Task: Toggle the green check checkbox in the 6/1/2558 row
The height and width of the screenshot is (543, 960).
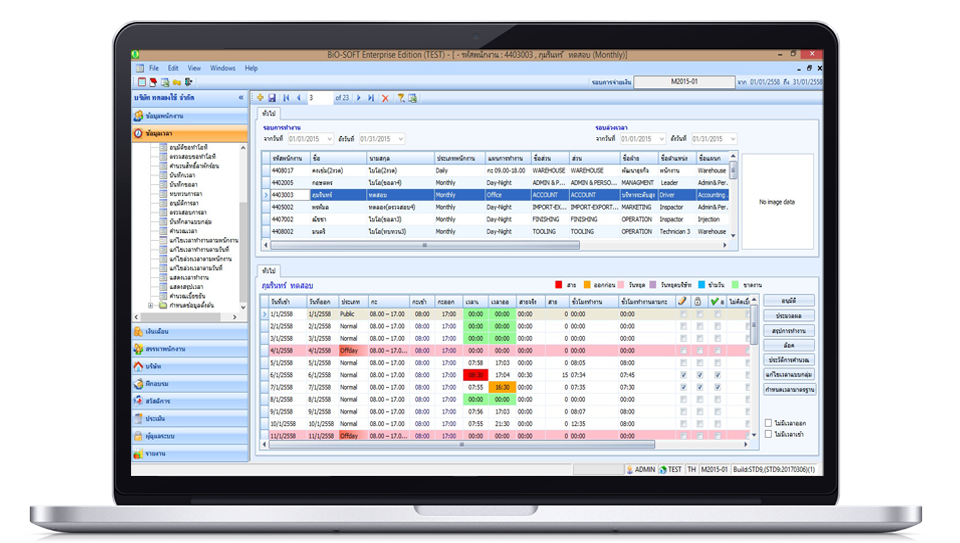Action: pos(717,375)
